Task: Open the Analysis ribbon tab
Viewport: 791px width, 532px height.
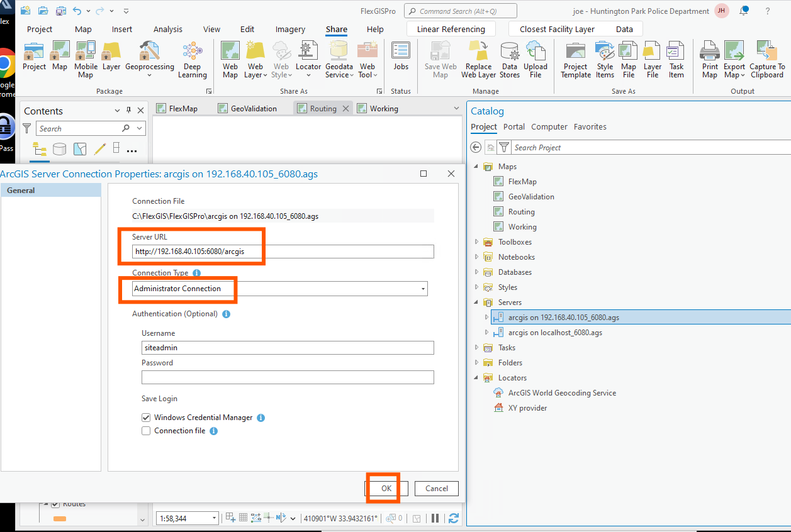Action: 168,29
